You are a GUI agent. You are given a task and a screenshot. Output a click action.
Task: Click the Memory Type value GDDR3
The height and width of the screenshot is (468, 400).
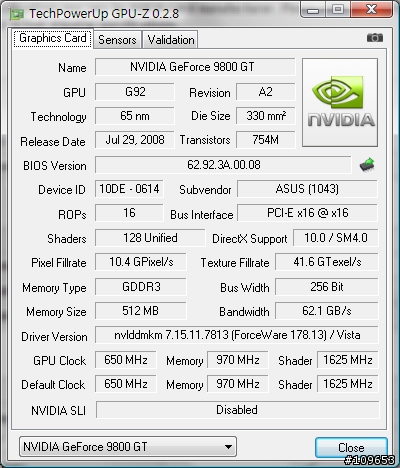coord(141,287)
